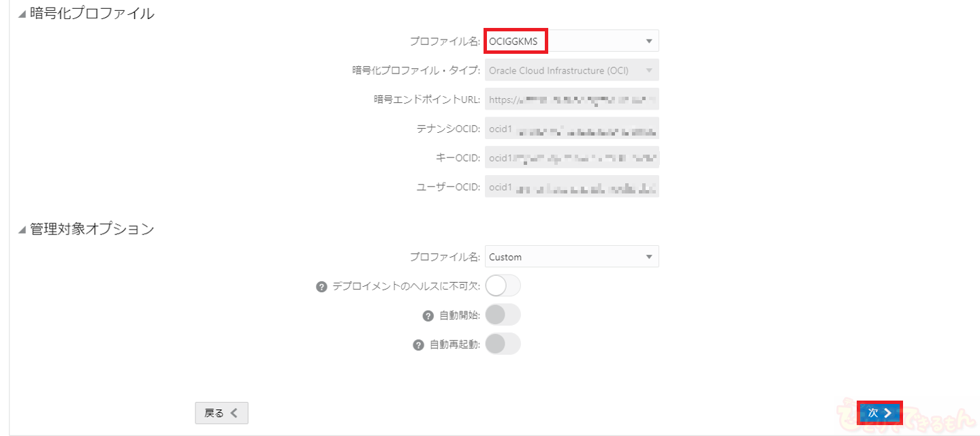This screenshot has width=980, height=436.
Task: Toggle デプロイメントのヘルスに不可欠 switch
Action: point(503,286)
